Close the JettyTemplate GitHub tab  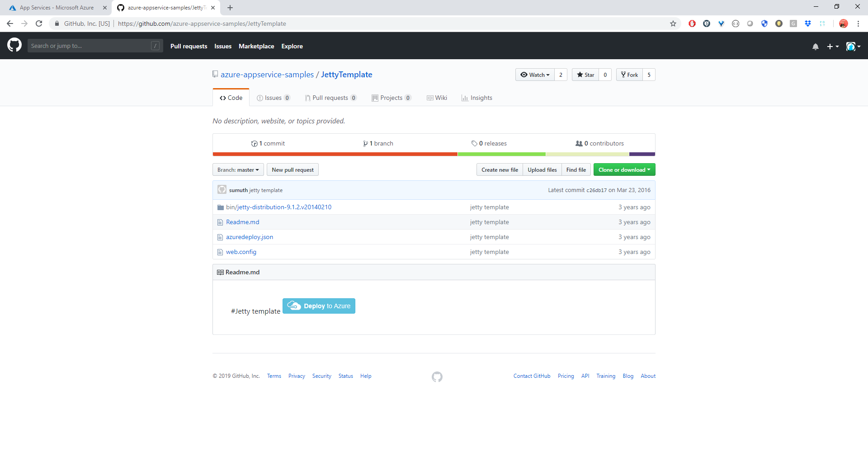click(x=213, y=8)
